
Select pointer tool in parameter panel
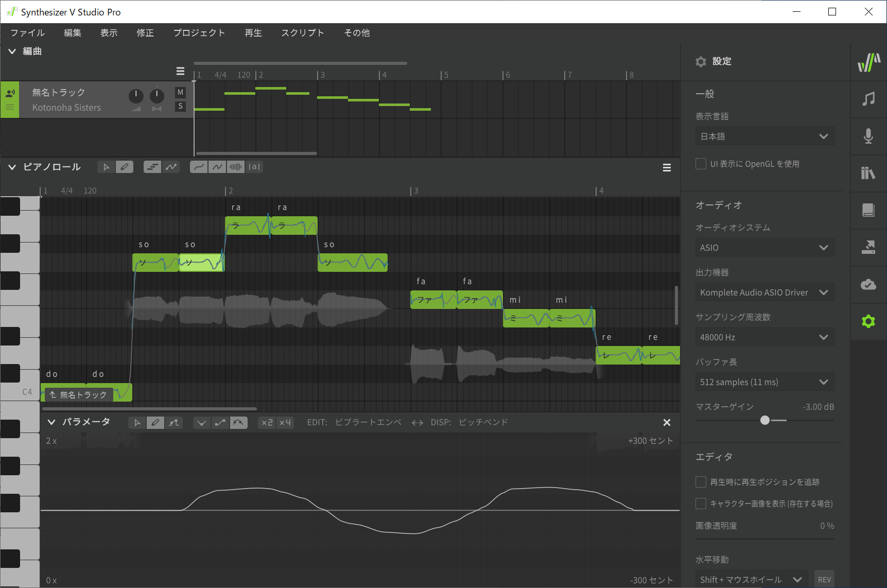pos(137,423)
